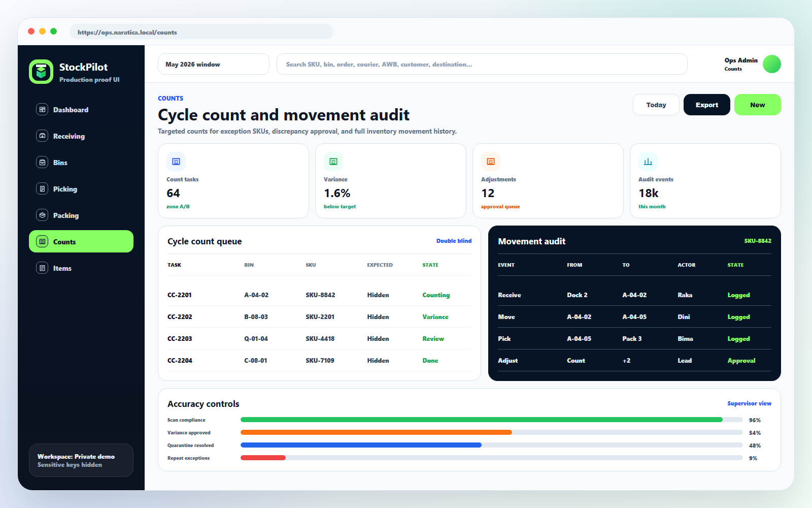
Task: Click the Scan compliance progress bar
Action: [492, 420]
